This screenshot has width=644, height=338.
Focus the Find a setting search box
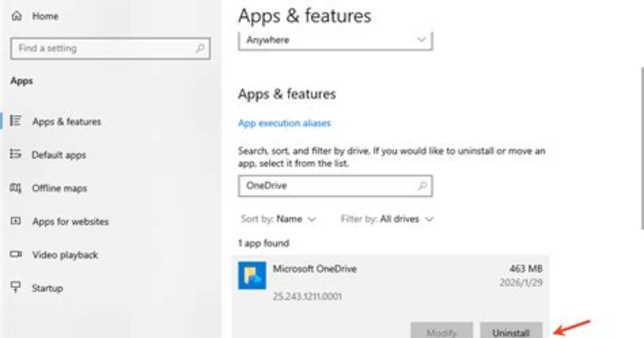coord(110,48)
